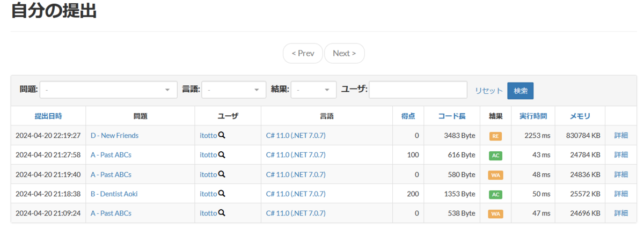Click magnifier icon in the 22:19:27 row
Image resolution: width=644 pixels, height=229 pixels.
(222, 136)
